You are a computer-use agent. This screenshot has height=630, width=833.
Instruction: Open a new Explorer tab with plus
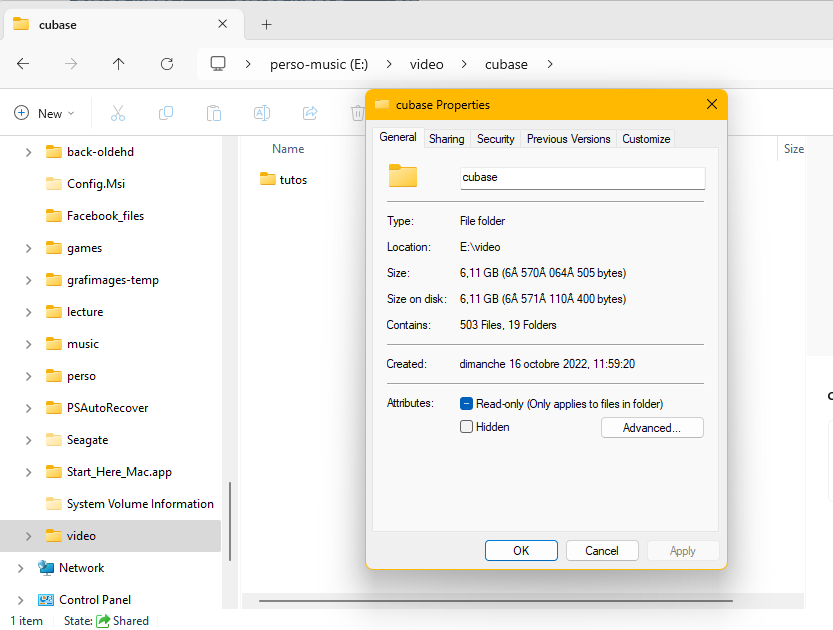(267, 24)
